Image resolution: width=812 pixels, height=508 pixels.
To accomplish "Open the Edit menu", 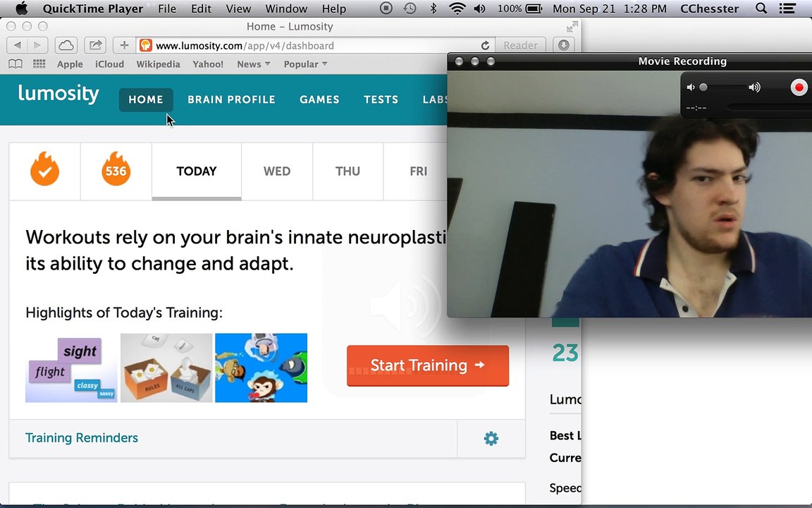I will coord(201,8).
